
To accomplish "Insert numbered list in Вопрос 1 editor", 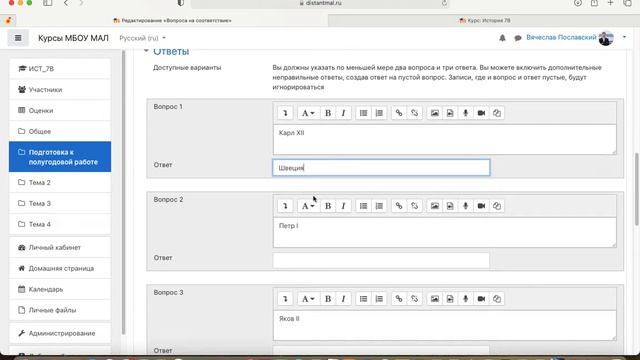I will [379, 113].
